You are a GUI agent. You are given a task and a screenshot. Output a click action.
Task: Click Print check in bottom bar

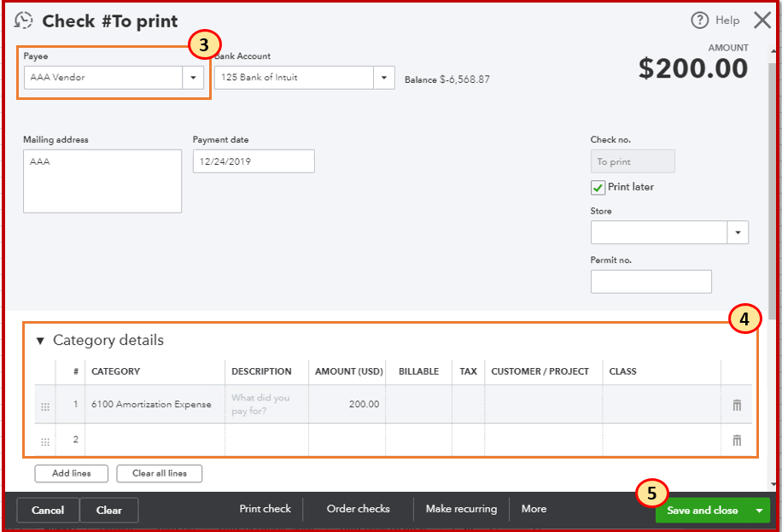[x=265, y=509]
